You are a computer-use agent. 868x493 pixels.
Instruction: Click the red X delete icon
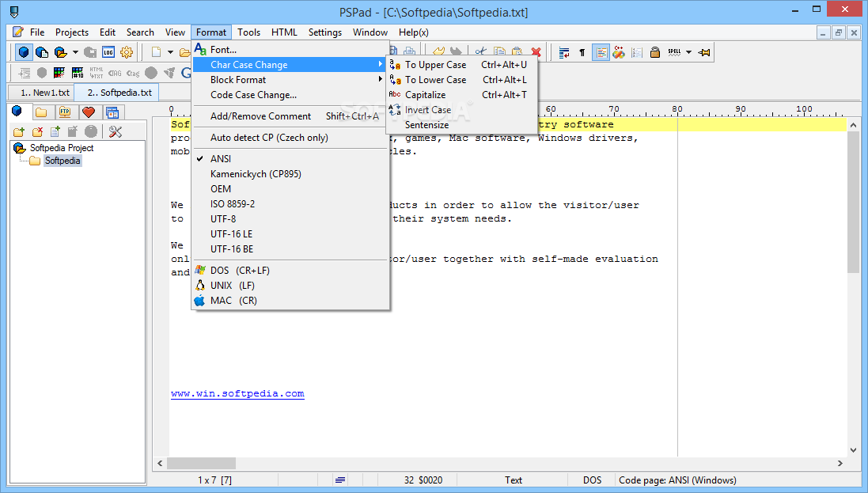click(536, 52)
